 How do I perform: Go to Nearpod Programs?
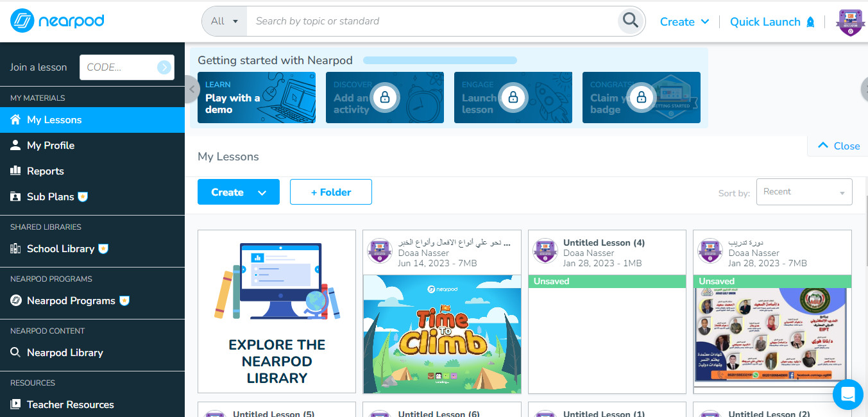pos(92,301)
